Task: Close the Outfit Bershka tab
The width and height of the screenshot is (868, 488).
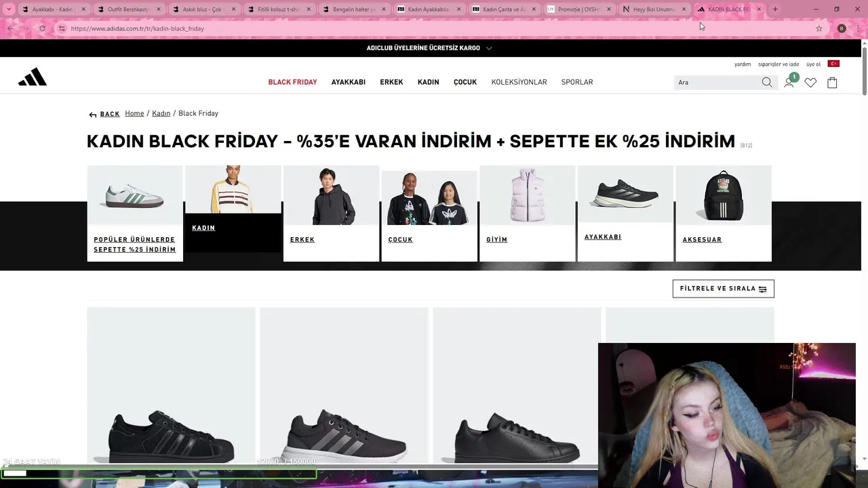Action: tap(159, 9)
